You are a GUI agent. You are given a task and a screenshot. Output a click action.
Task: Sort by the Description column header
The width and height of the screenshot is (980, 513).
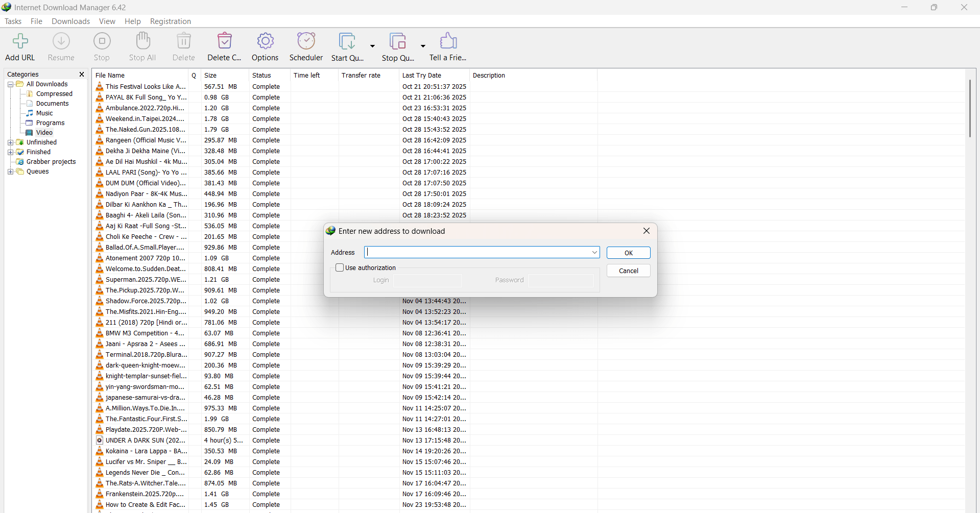click(533, 75)
